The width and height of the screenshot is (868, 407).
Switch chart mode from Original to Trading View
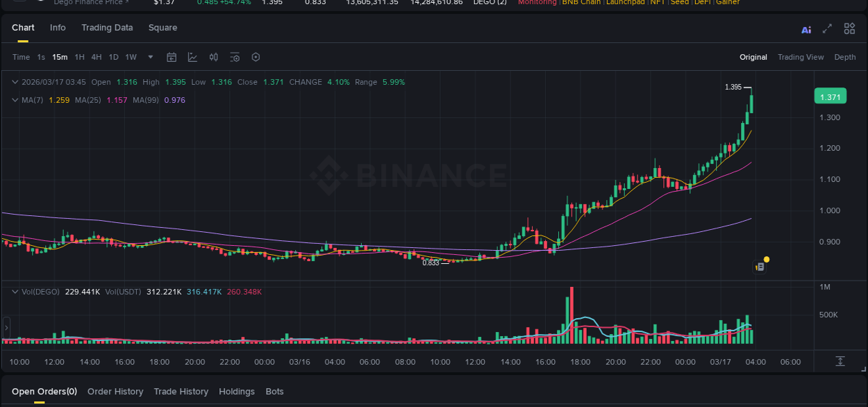801,57
